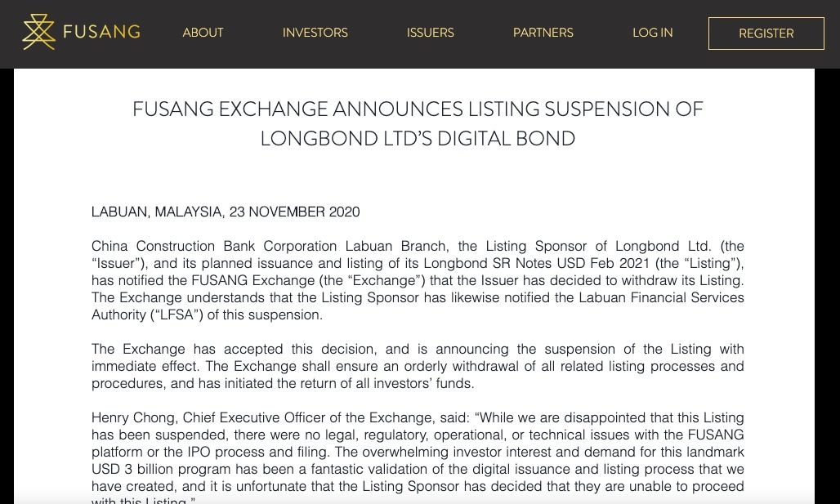The height and width of the screenshot is (504, 840).
Task: Click the 'FUSANG EXCHANGE ANNOUNCES LISTING SUSPENSION OF' headline line
Action: (418, 109)
